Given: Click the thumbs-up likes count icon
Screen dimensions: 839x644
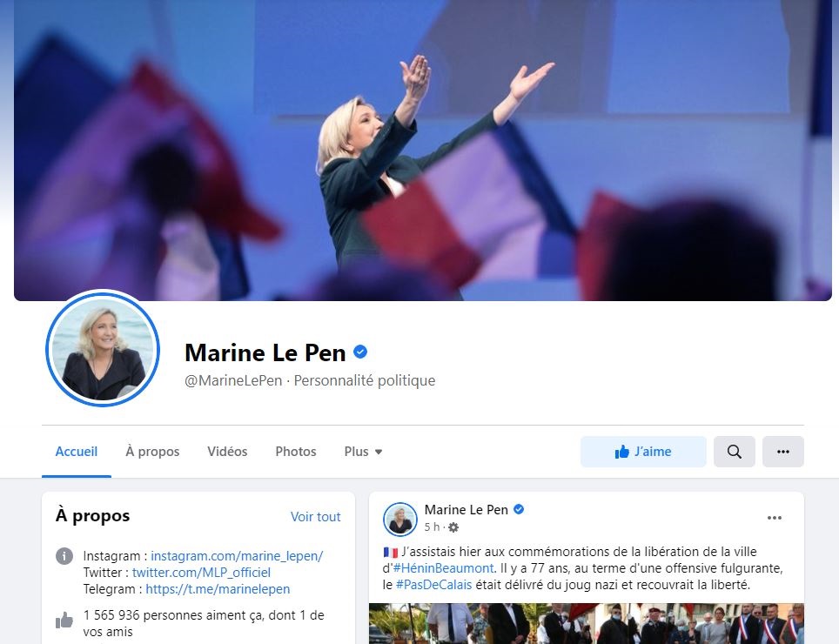Looking at the screenshot, I should tap(64, 620).
